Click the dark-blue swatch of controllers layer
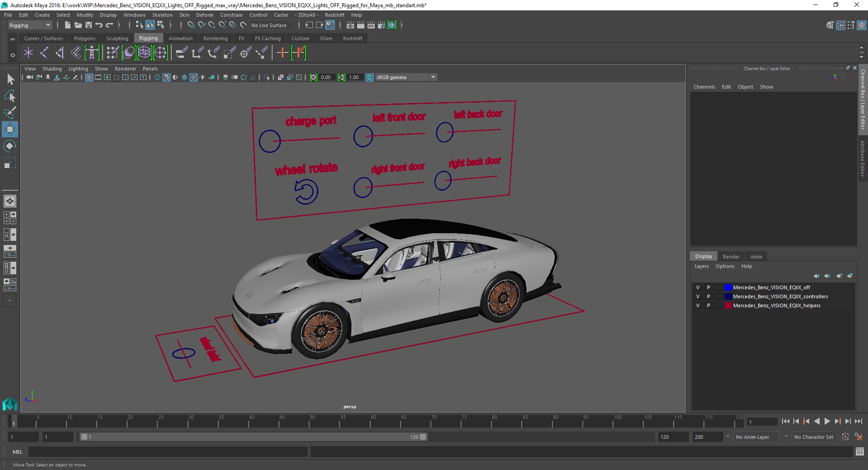 tap(728, 296)
